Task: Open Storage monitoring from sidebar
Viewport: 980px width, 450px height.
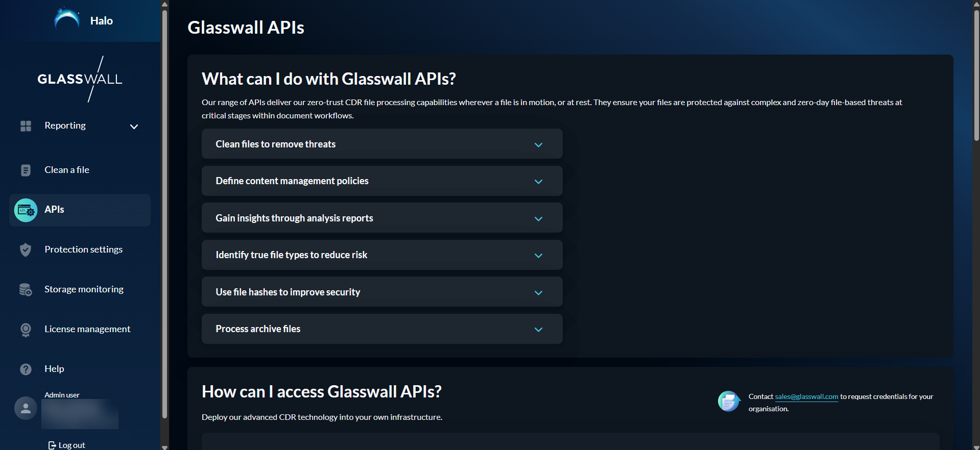Action: pos(84,289)
